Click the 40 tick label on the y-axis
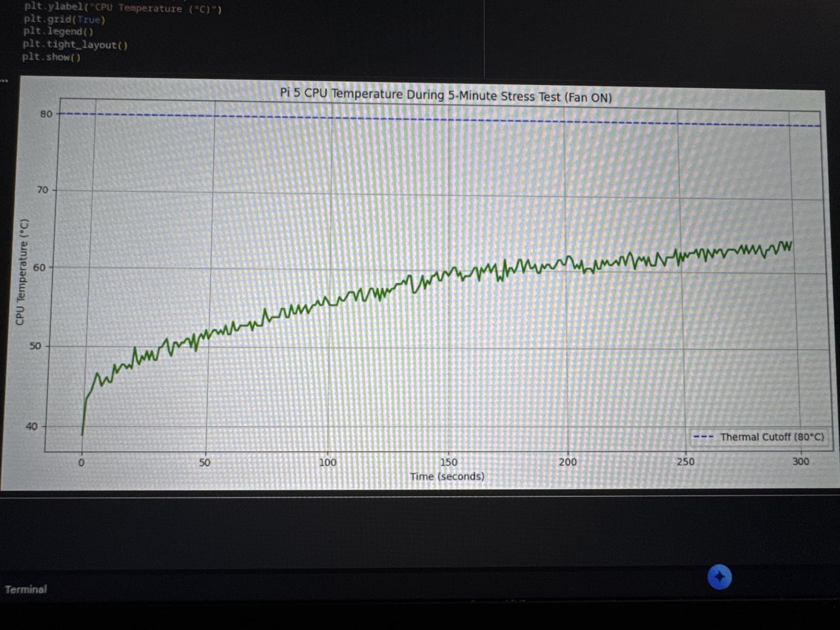Screen dimensions: 840x630 (32, 426)
